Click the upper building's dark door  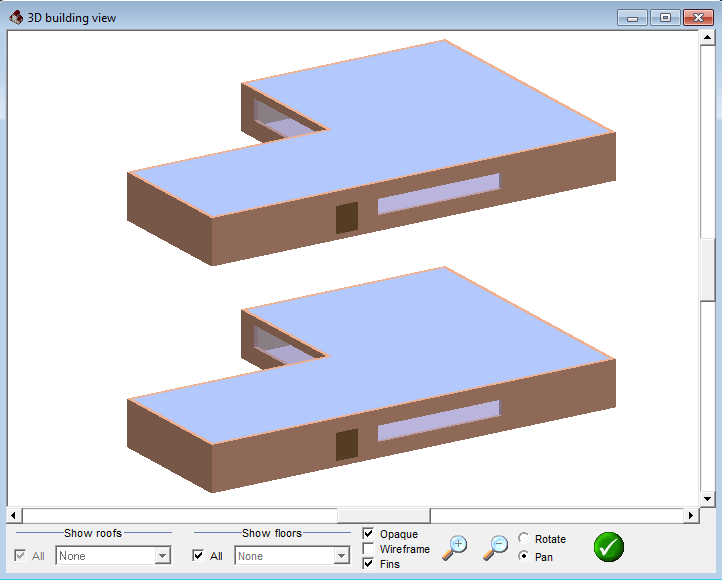tap(347, 218)
